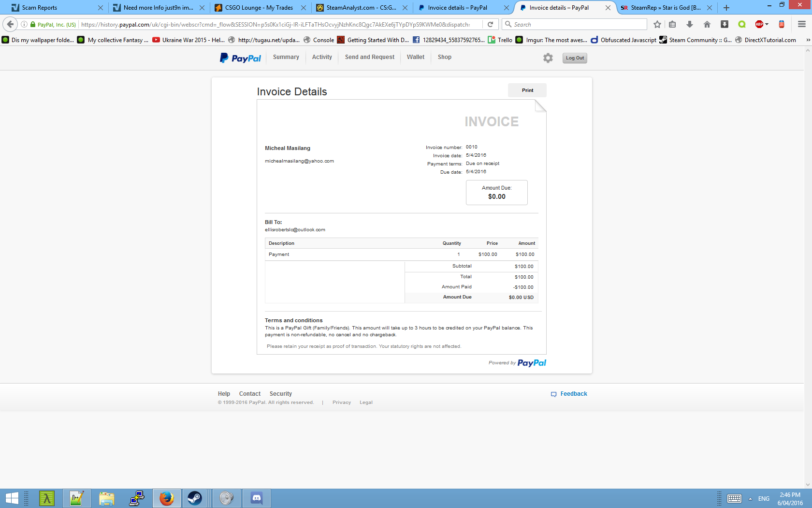The height and width of the screenshot is (508, 812).
Task: Go to Firefox home page icon
Action: (x=707, y=25)
